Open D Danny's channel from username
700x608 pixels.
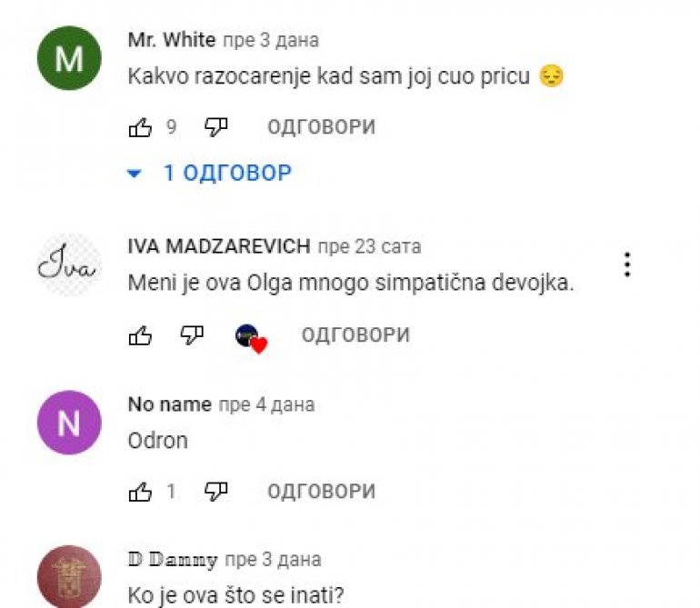pyautogui.click(x=173, y=559)
